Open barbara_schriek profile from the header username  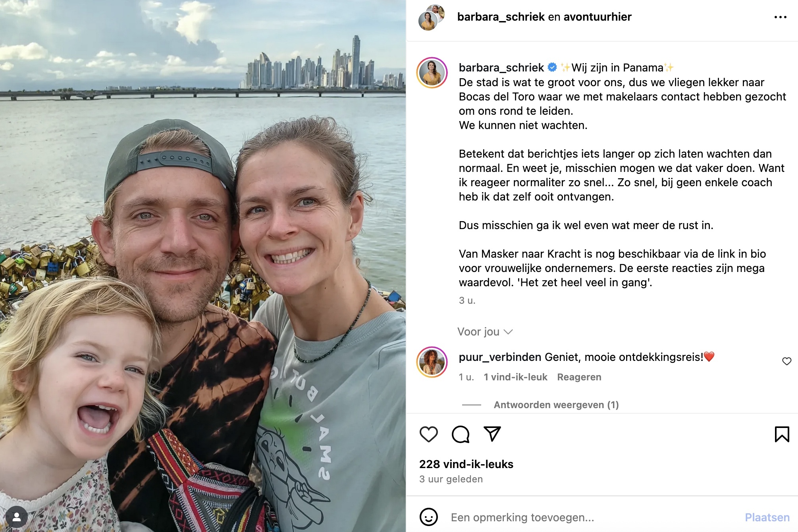[x=501, y=17]
